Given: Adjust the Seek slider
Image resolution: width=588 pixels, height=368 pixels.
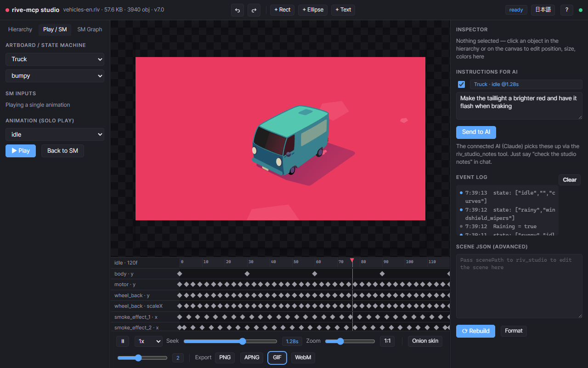Looking at the screenshot, I should click(231, 341).
